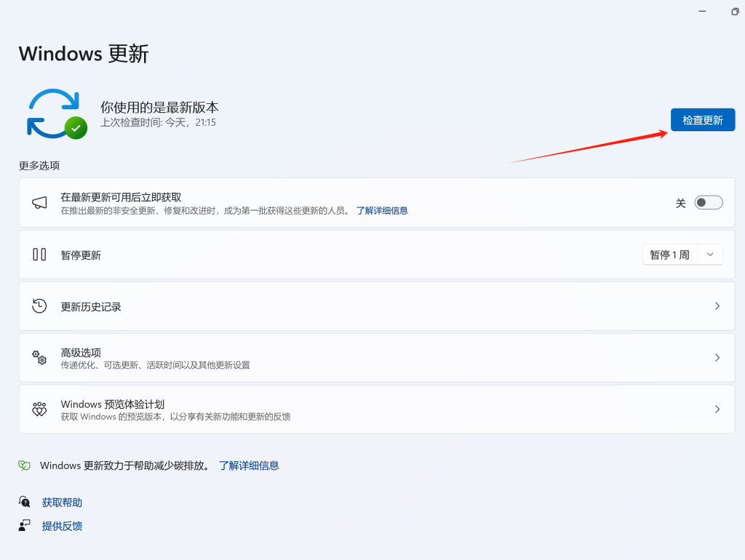Enable the 在最新更新可用后立即获取 toggle
Viewport: 745px width, 560px height.
(709, 202)
